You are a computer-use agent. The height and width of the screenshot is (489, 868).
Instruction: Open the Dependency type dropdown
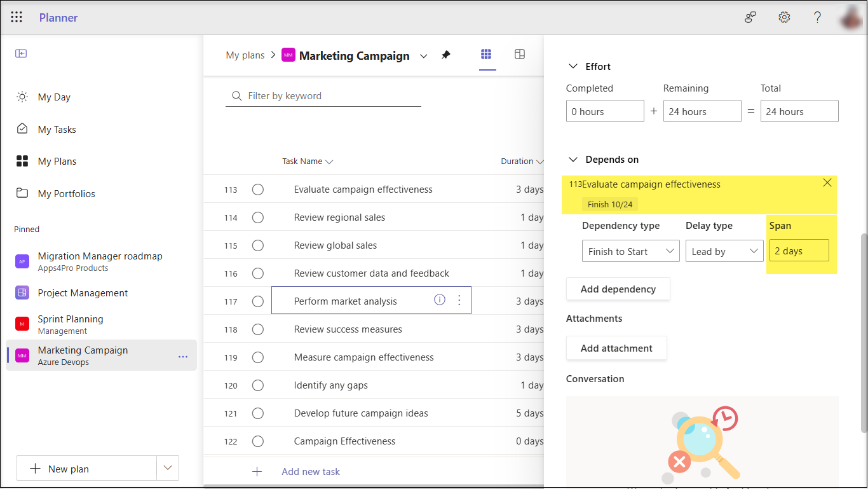click(x=630, y=251)
